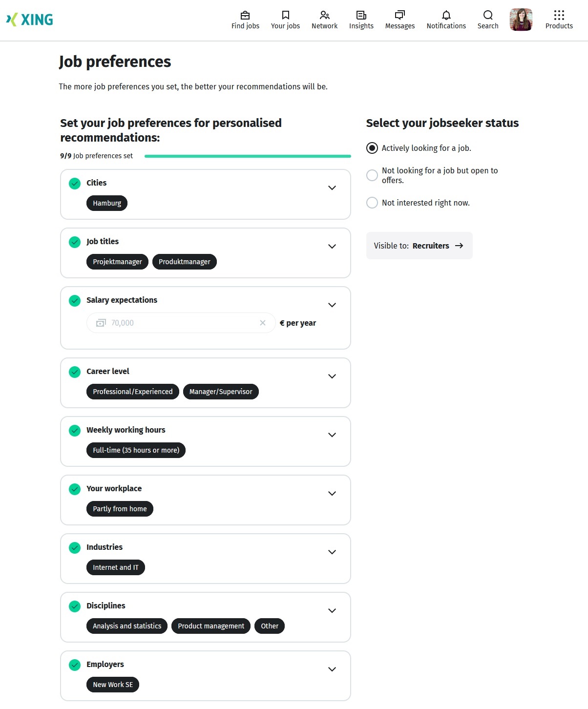Check Notifications via the bell icon
The image size is (588, 709).
point(445,20)
